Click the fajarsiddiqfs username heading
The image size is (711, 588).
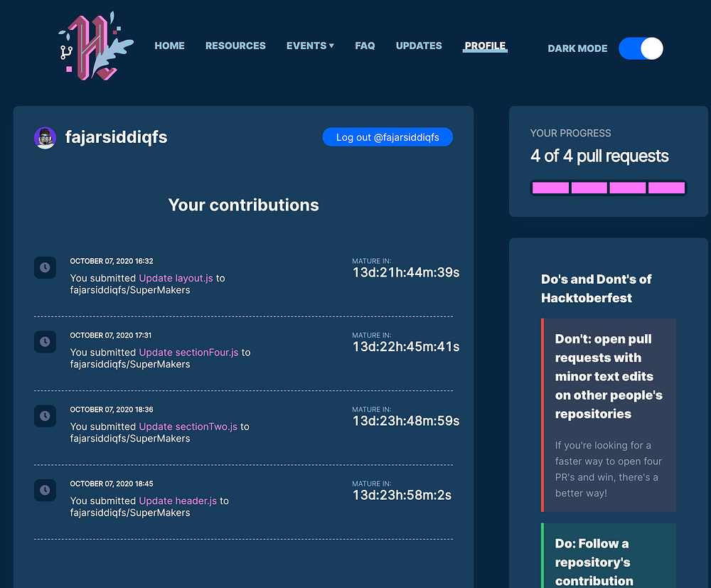pos(116,137)
